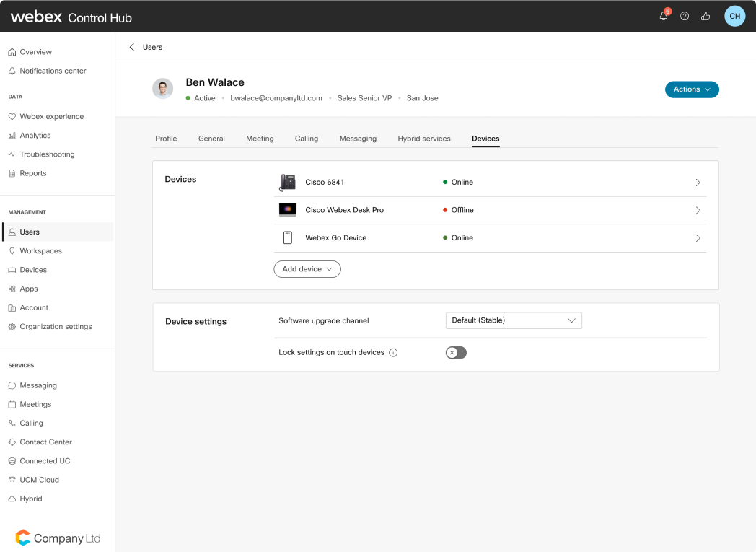Expand Cisco 6841 row chevron

(x=698, y=183)
